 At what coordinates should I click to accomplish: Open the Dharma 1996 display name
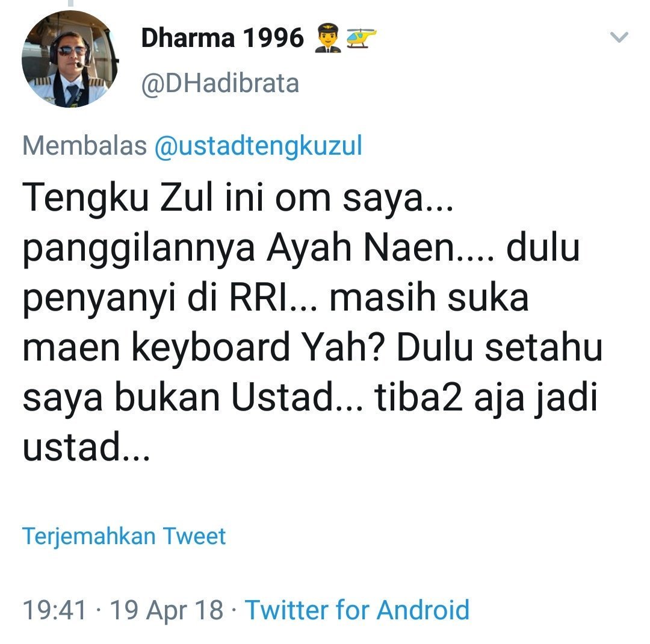tap(223, 38)
